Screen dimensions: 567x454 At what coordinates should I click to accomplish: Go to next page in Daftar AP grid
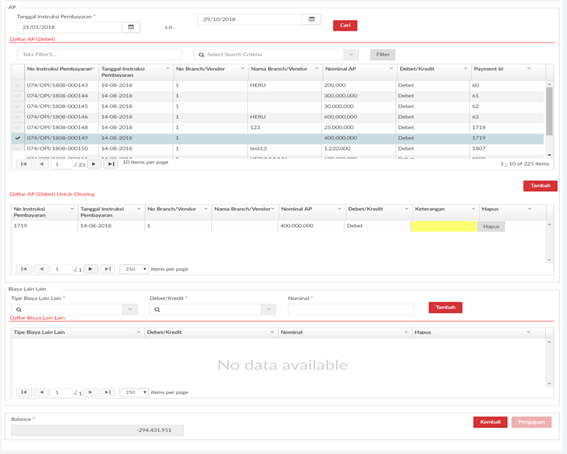pos(94,164)
